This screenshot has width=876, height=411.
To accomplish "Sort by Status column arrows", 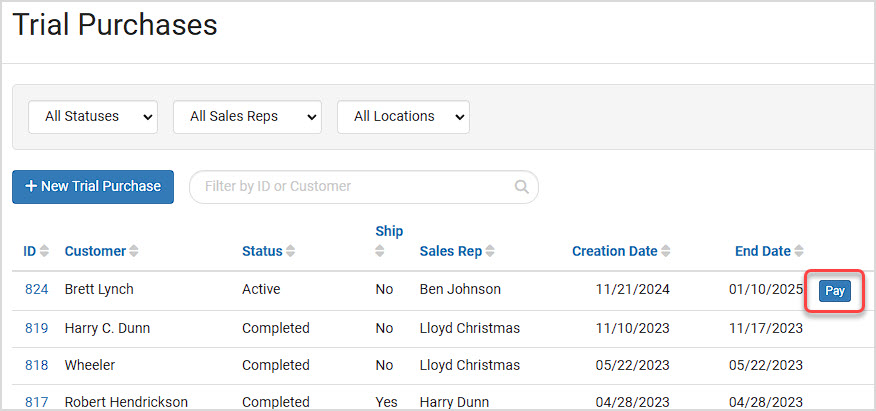I will pyautogui.click(x=290, y=251).
